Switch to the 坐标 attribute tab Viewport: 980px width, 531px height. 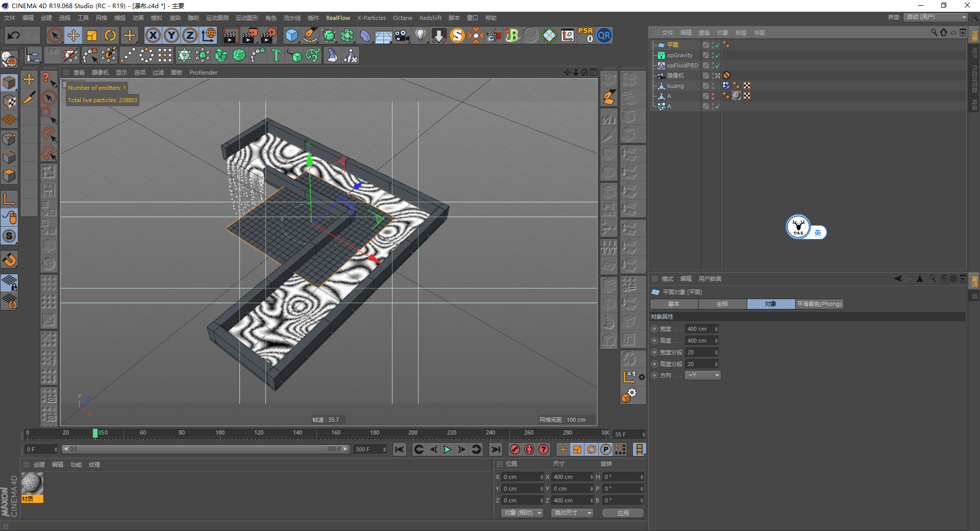click(722, 304)
